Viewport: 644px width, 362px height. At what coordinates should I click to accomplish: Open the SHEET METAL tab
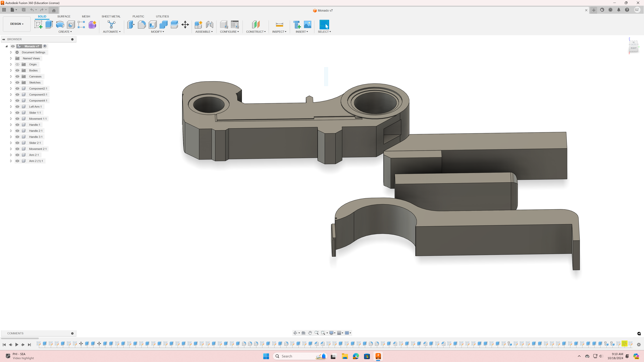pos(111,16)
